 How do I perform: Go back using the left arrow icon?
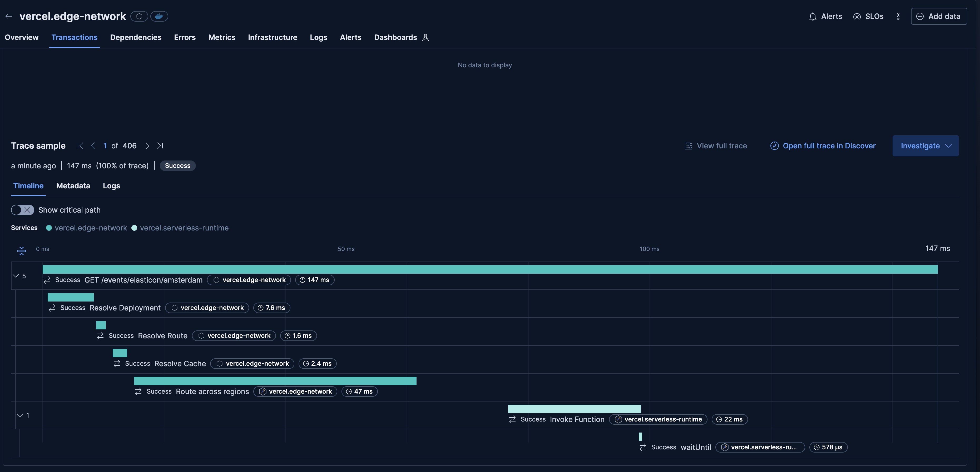[x=9, y=16]
